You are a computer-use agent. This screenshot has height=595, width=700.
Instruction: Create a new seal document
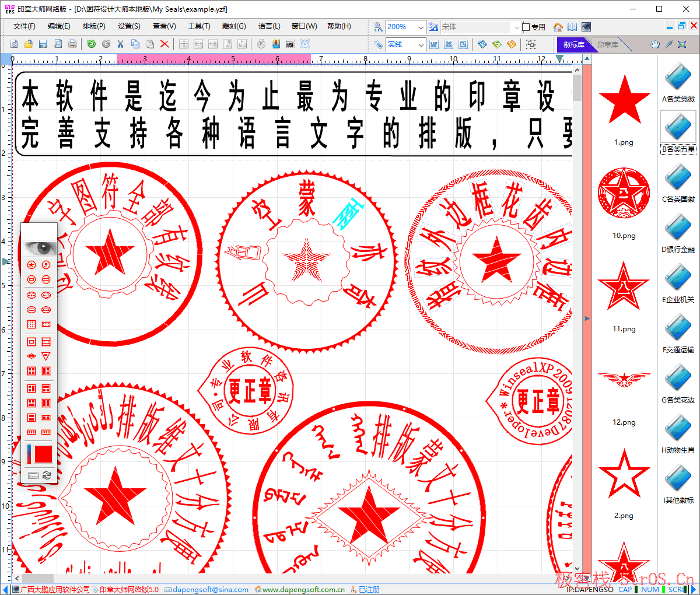pyautogui.click(x=14, y=44)
